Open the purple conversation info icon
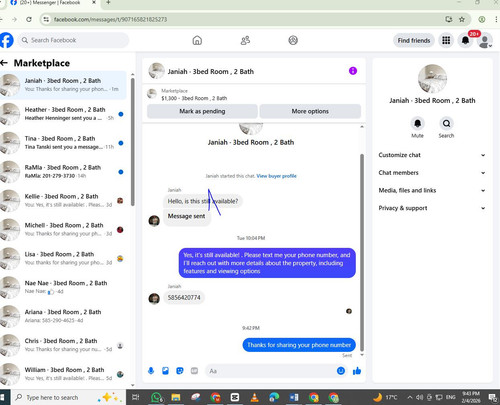This screenshot has height=405, width=500. coord(353,71)
